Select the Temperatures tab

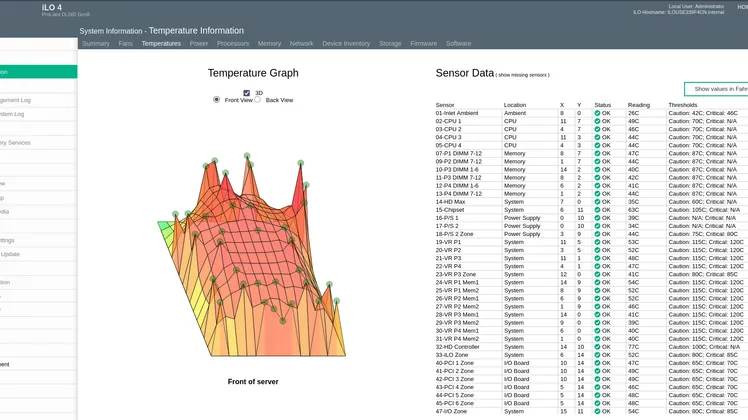tap(161, 43)
